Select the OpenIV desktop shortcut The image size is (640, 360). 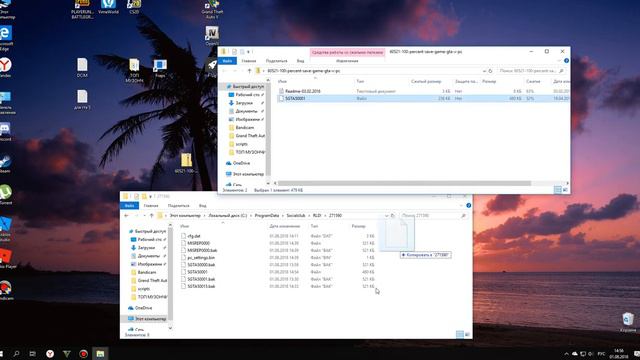[x=212, y=36]
